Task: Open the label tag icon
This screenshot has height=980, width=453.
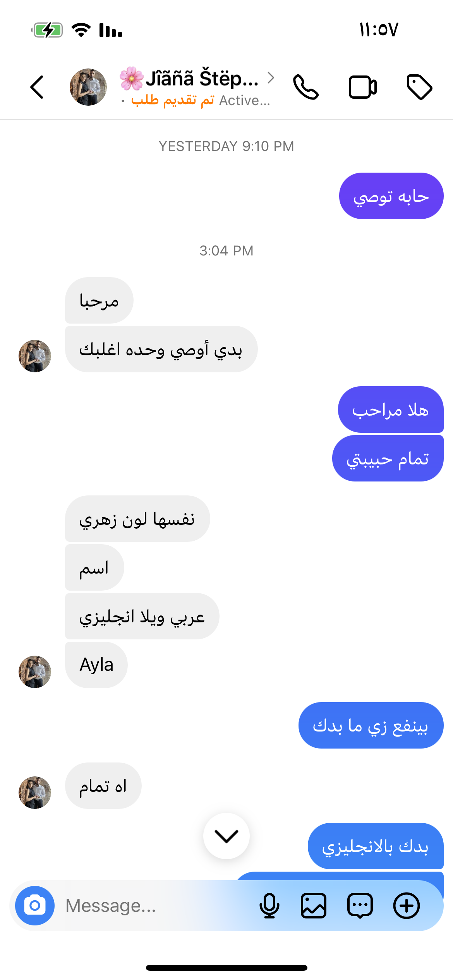Action: 419,87
